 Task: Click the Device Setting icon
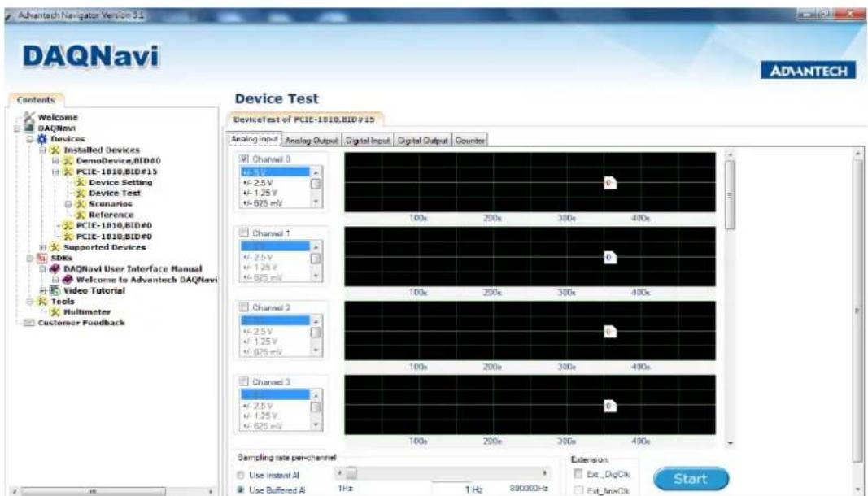[81, 182]
